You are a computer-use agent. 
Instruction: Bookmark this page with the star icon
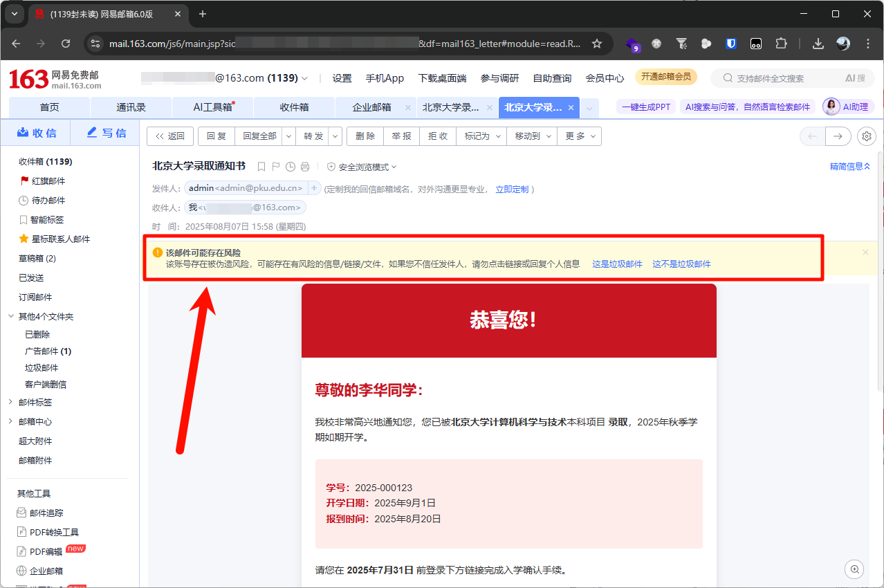point(597,44)
